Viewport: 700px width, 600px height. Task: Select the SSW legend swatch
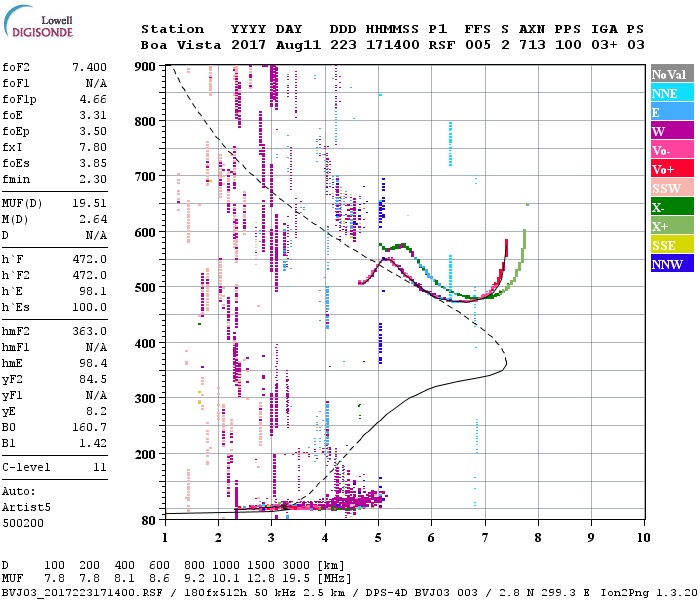click(x=671, y=188)
